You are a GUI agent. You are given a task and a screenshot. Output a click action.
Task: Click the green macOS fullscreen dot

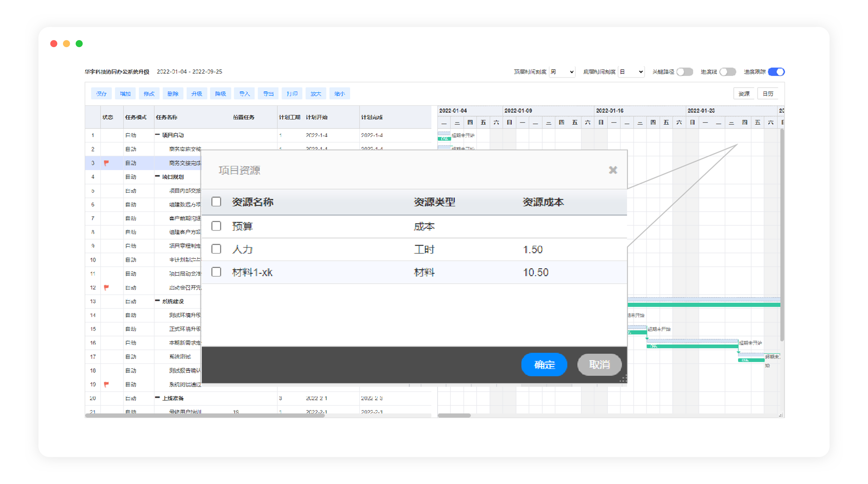click(x=79, y=43)
